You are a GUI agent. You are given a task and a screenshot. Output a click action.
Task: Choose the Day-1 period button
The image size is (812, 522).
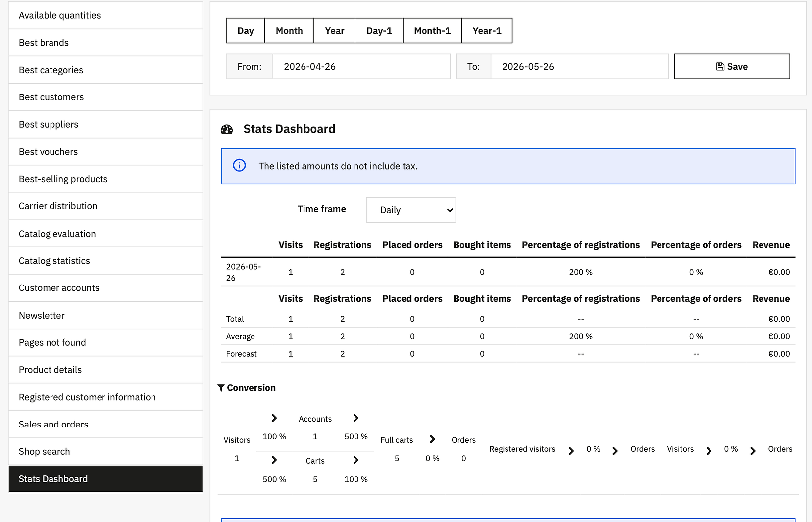(379, 31)
